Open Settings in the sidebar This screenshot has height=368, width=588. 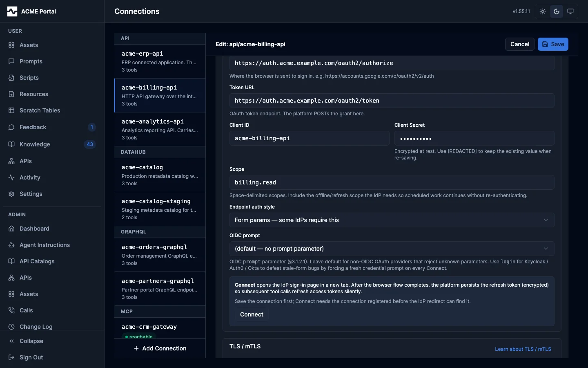[52, 194]
